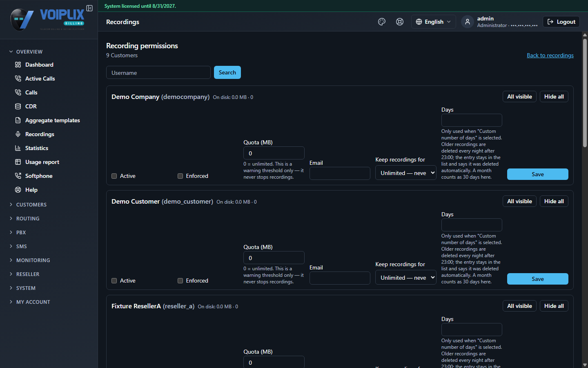This screenshot has height=368, width=588.
Task: Open the English language selector
Action: pyautogui.click(x=434, y=22)
